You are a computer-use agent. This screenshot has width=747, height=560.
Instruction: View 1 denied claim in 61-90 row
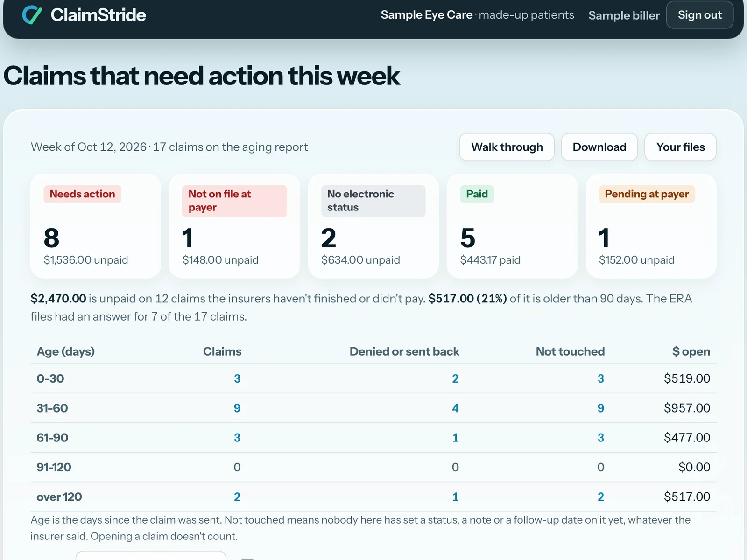(x=455, y=438)
